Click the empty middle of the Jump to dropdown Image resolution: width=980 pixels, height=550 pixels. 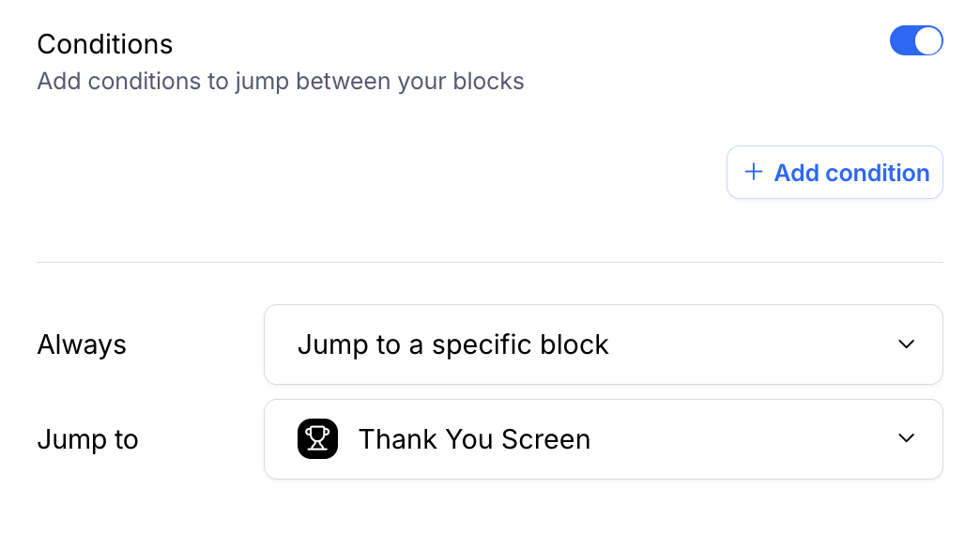tap(742, 439)
